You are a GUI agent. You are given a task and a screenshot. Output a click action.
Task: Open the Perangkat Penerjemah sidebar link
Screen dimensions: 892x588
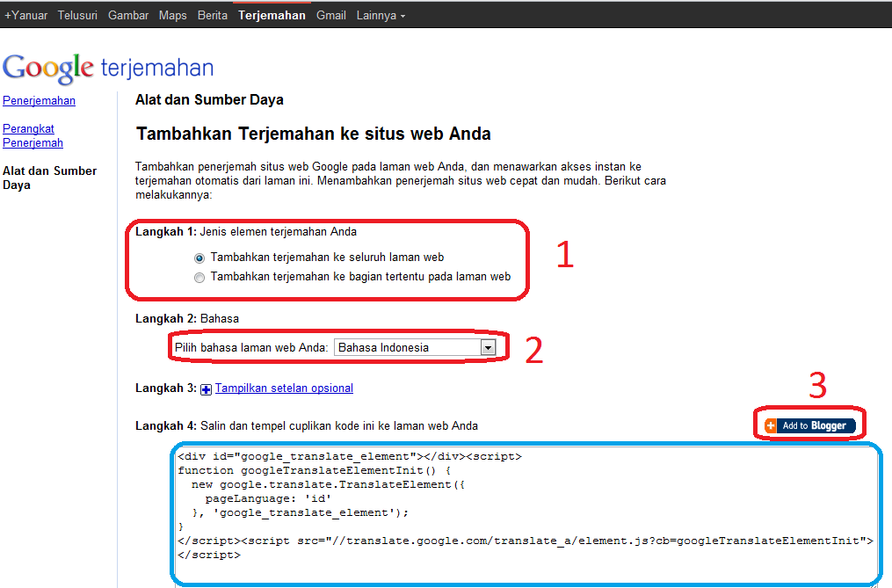[x=33, y=135]
